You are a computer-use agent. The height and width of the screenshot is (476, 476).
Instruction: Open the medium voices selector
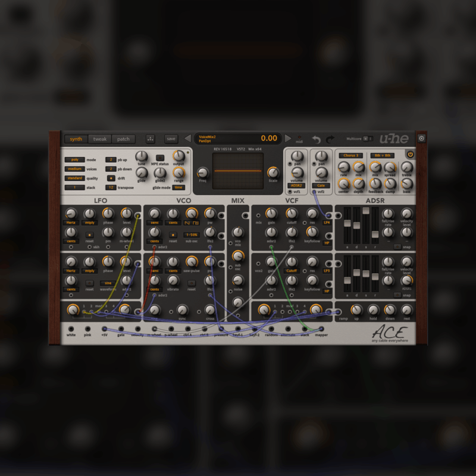click(75, 169)
